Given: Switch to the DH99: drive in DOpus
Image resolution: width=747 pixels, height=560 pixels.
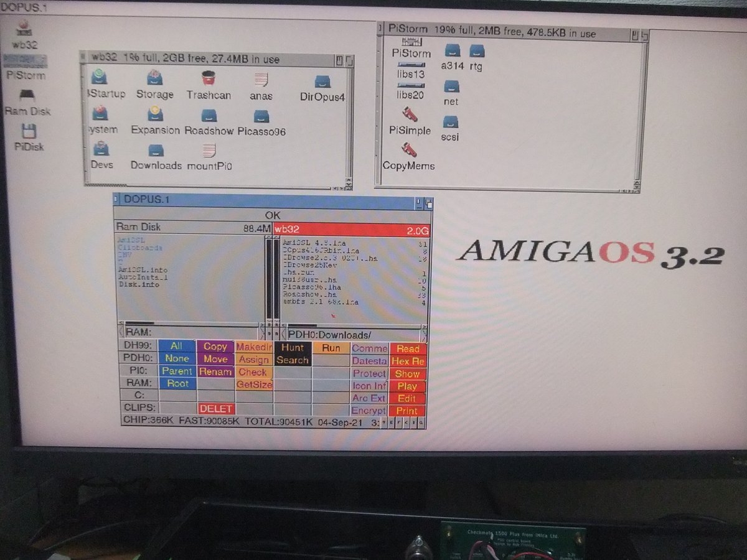Looking at the screenshot, I should point(138,345).
